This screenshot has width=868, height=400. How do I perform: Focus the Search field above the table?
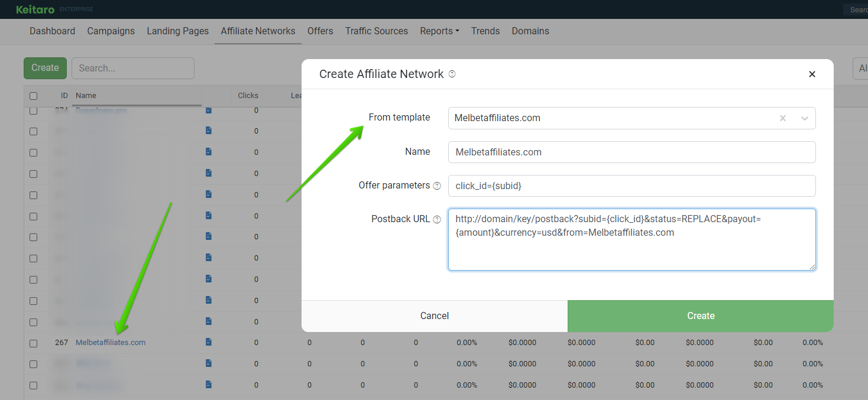[x=133, y=68]
